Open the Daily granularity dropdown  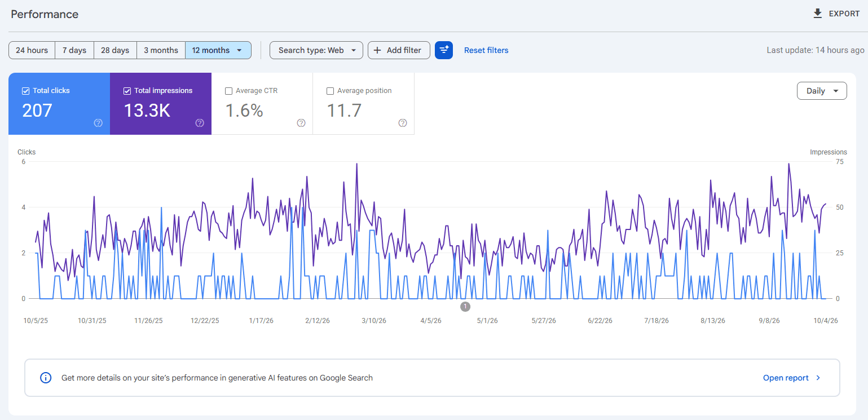(x=822, y=91)
